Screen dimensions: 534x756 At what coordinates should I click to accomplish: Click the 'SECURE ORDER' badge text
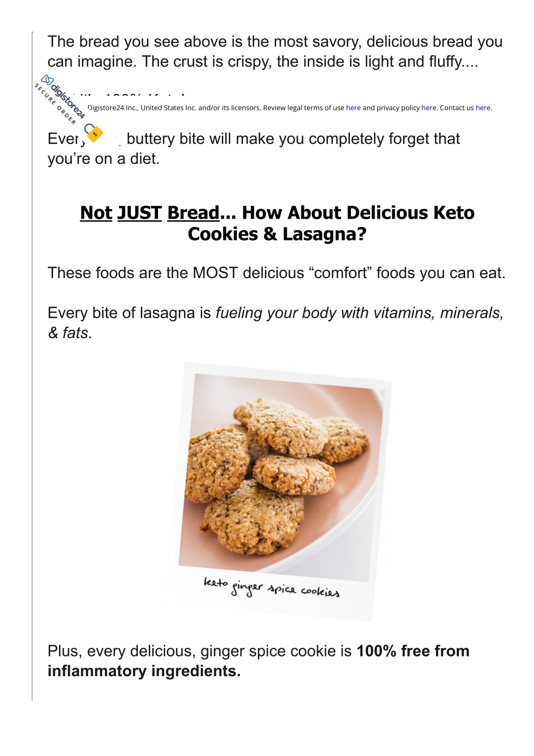(55, 104)
